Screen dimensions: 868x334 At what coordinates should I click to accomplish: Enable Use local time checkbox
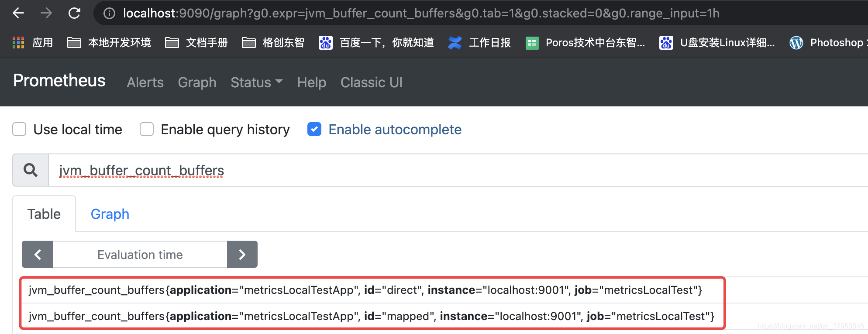[19, 129]
